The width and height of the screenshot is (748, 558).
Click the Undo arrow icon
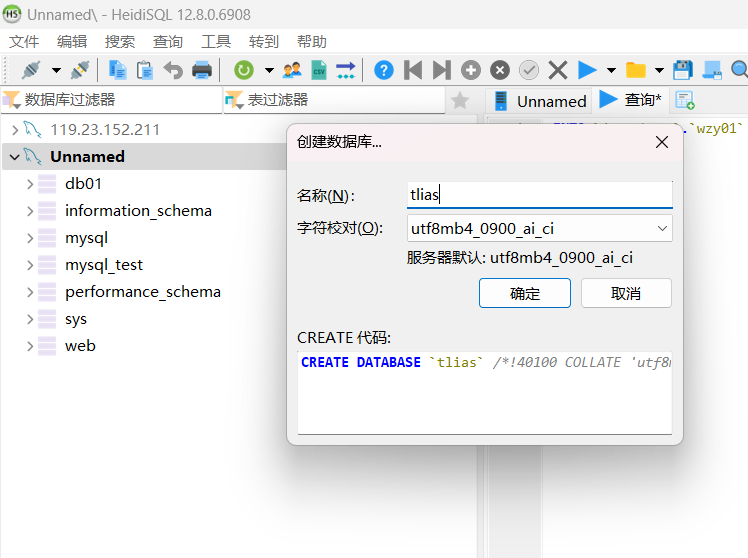tap(173, 70)
